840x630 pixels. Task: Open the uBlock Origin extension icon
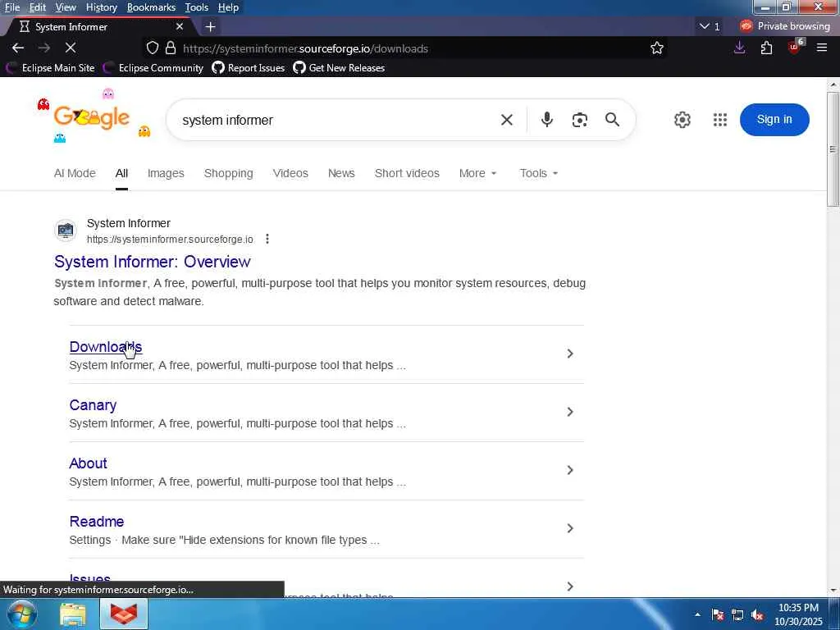(x=795, y=47)
